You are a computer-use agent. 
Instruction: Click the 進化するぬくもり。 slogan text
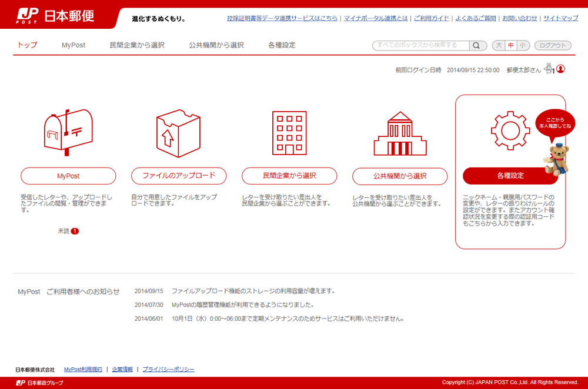(159, 19)
